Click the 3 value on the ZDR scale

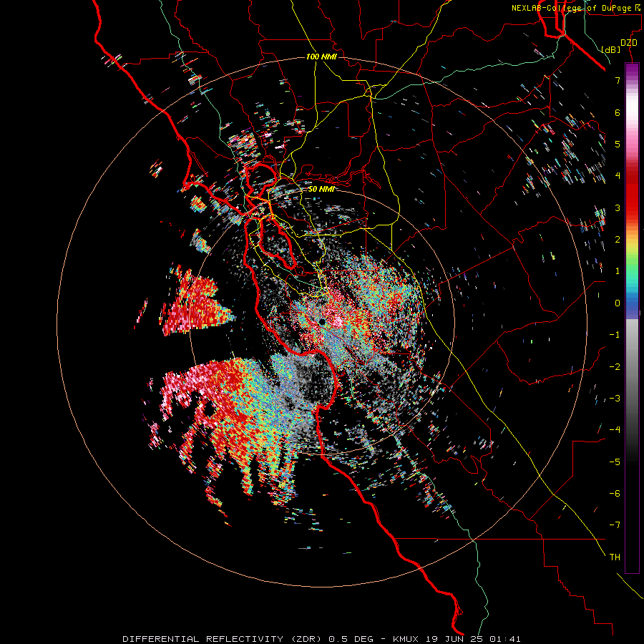click(x=618, y=208)
